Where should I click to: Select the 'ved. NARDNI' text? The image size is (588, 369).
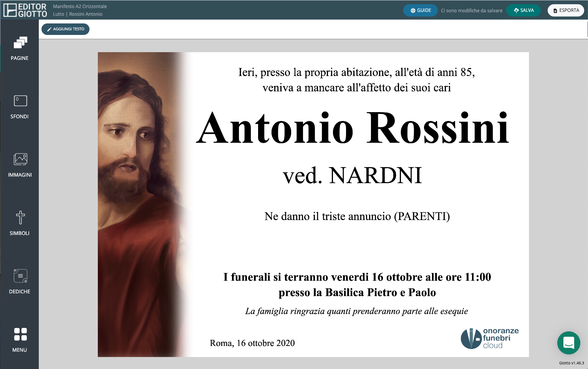click(352, 175)
